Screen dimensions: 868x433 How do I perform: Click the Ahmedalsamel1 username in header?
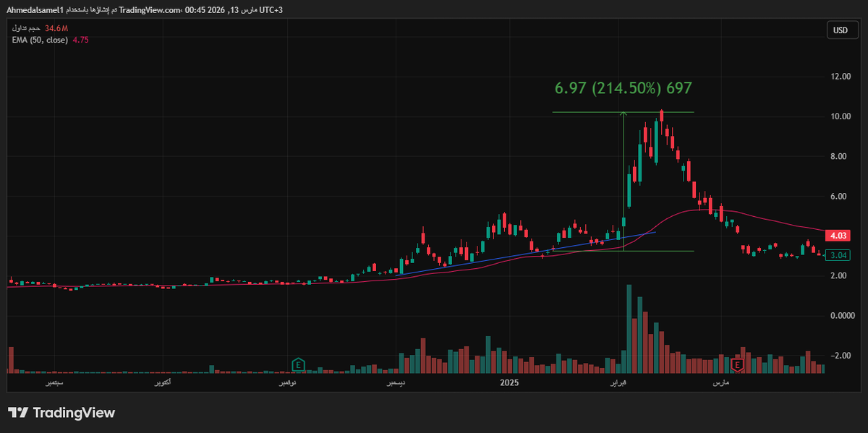[x=35, y=10]
